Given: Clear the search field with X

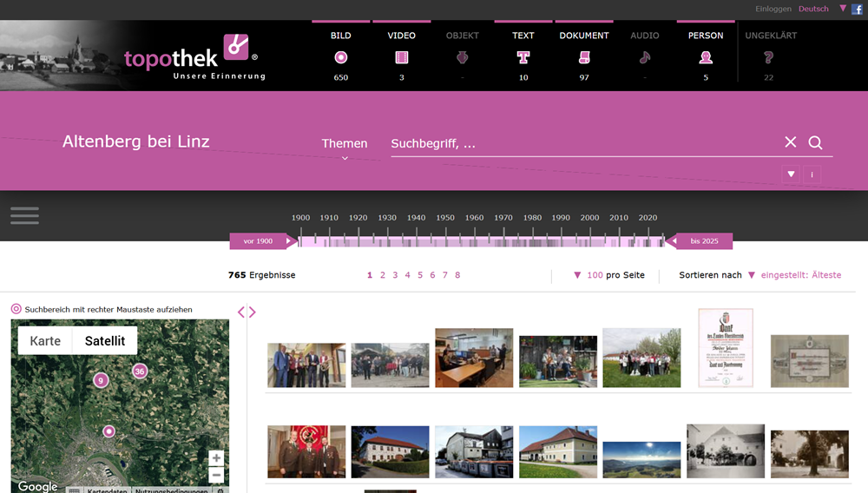Looking at the screenshot, I should click(790, 142).
